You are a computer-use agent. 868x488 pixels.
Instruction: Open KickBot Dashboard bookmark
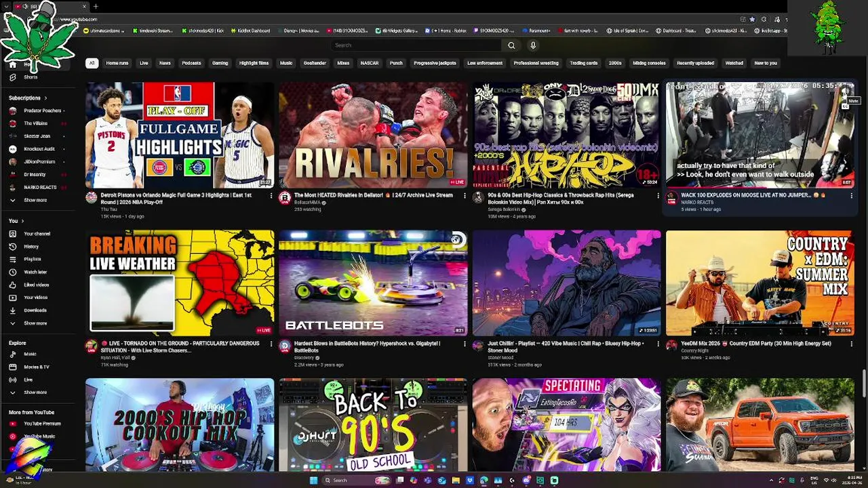(x=250, y=30)
